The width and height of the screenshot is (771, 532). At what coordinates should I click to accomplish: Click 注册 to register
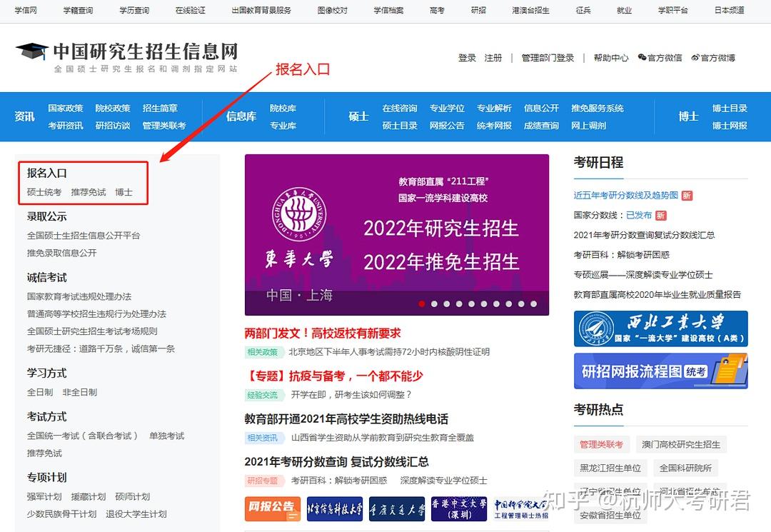[493, 58]
